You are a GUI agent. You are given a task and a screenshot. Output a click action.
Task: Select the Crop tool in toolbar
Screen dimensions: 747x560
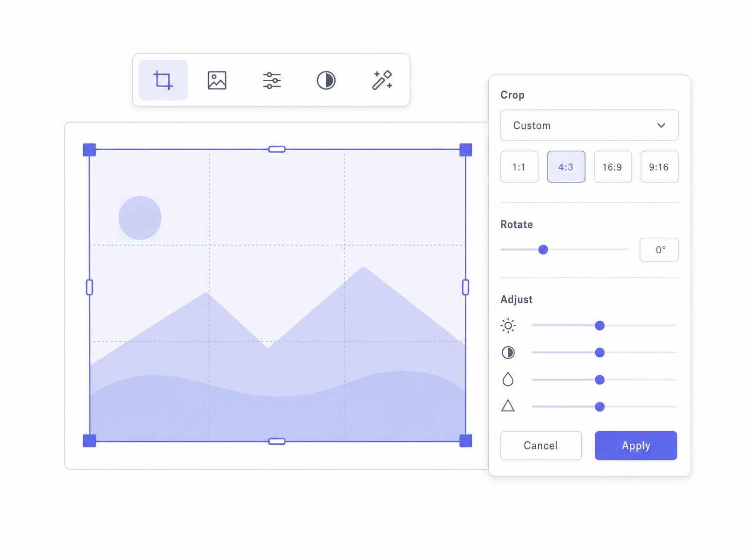[163, 80]
